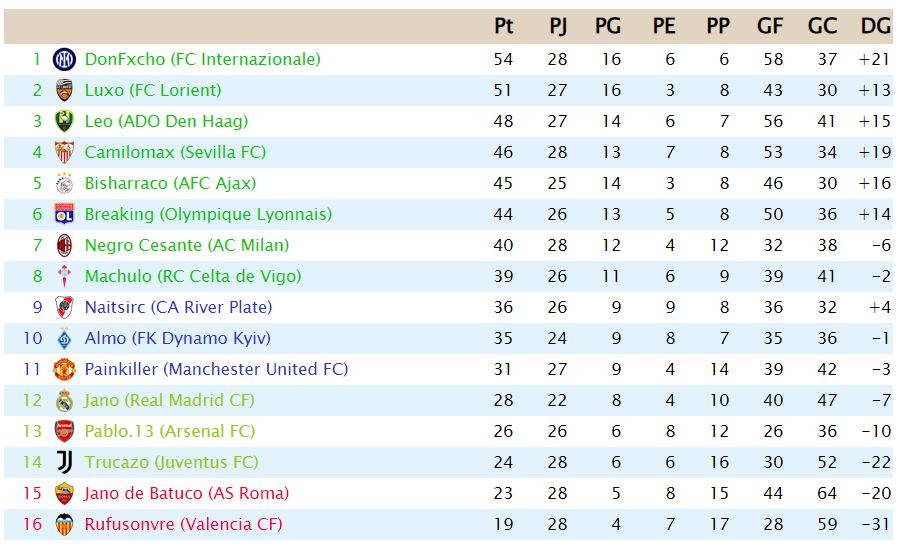899x546 pixels.
Task: Click the GF column header
Action: point(770,26)
